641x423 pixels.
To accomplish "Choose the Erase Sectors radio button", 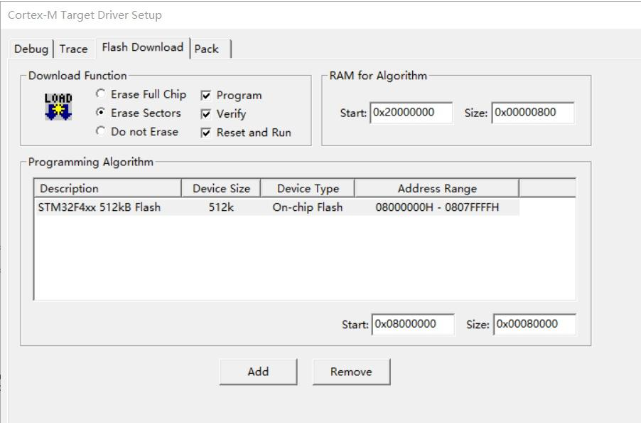I will tap(101, 113).
